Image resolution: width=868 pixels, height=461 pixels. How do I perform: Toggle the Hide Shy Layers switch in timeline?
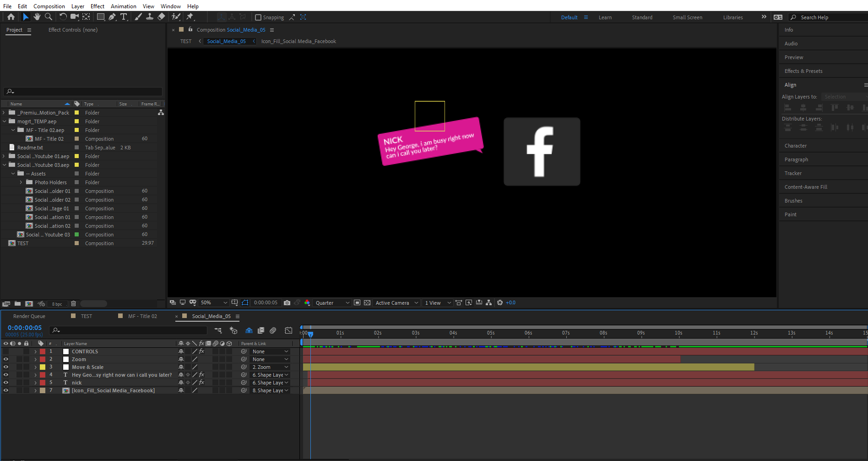pos(249,330)
